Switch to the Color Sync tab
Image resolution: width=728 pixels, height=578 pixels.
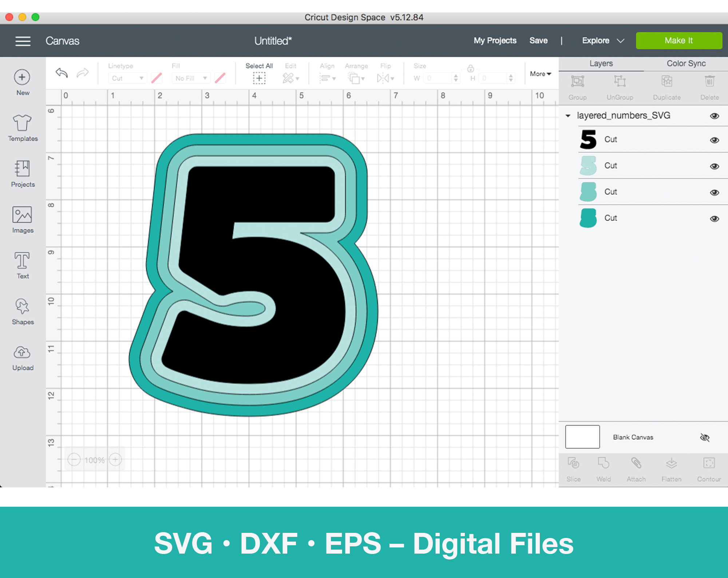[686, 63]
